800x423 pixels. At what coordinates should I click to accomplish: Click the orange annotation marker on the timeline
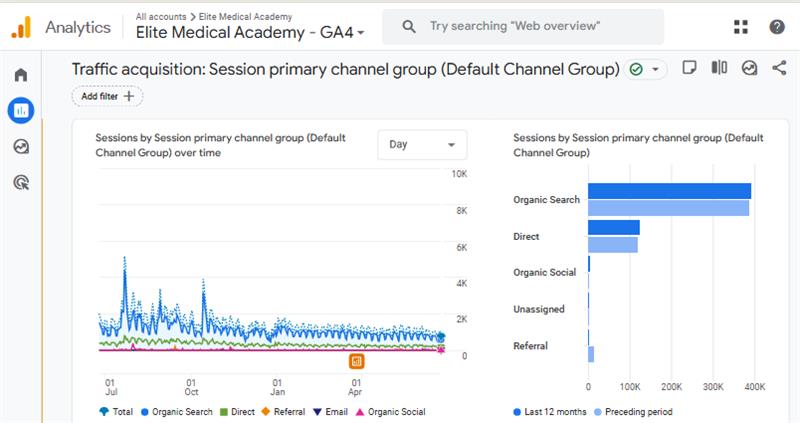[357, 360]
